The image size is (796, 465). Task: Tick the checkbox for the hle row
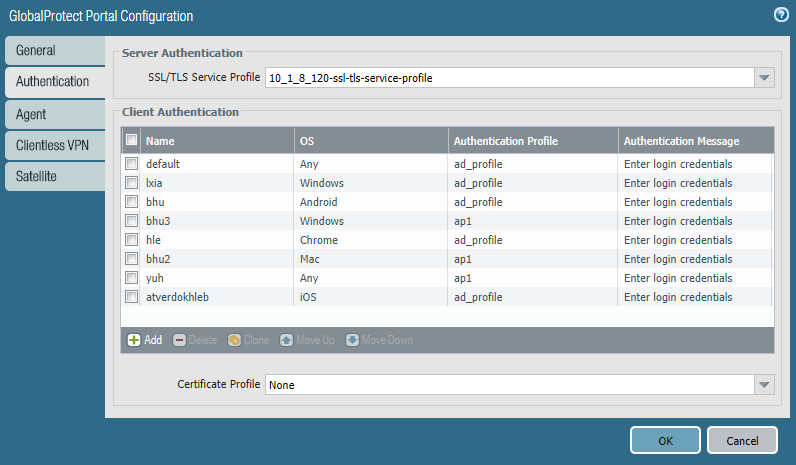pyautogui.click(x=131, y=240)
